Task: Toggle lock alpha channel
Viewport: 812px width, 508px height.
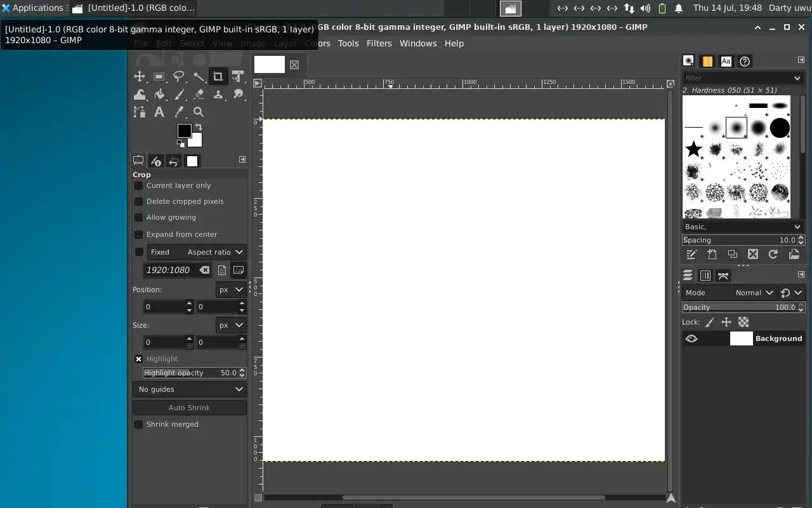Action: point(743,323)
